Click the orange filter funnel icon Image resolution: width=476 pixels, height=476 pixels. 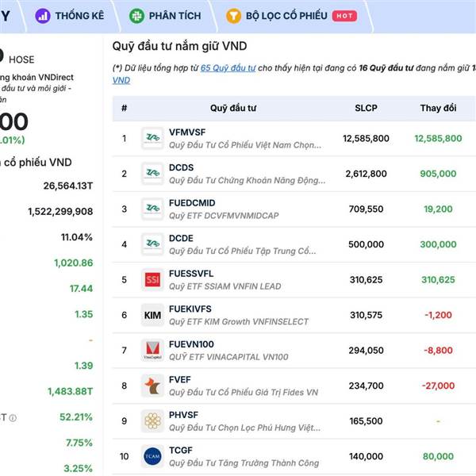(233, 16)
